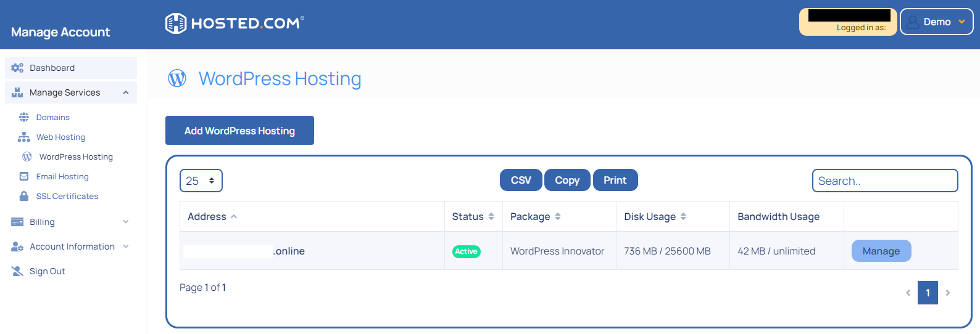Focus the Search input field
This screenshot has width=980, height=334.
click(885, 181)
